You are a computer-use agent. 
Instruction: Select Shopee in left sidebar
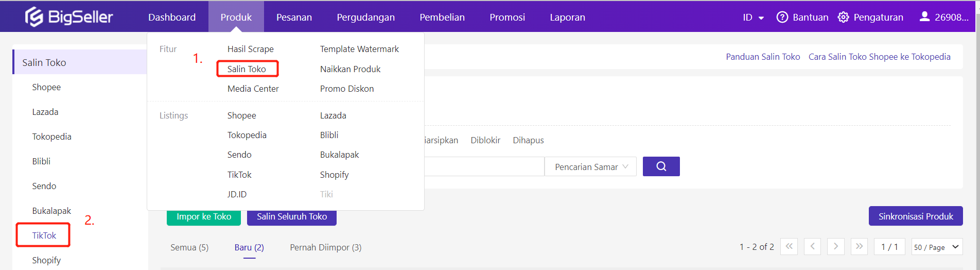click(x=46, y=87)
